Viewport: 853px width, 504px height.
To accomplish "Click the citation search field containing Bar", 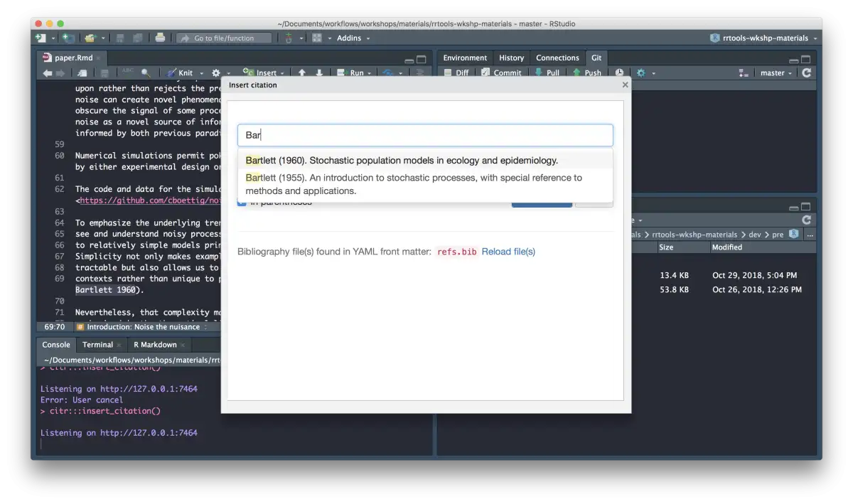I will point(425,135).
